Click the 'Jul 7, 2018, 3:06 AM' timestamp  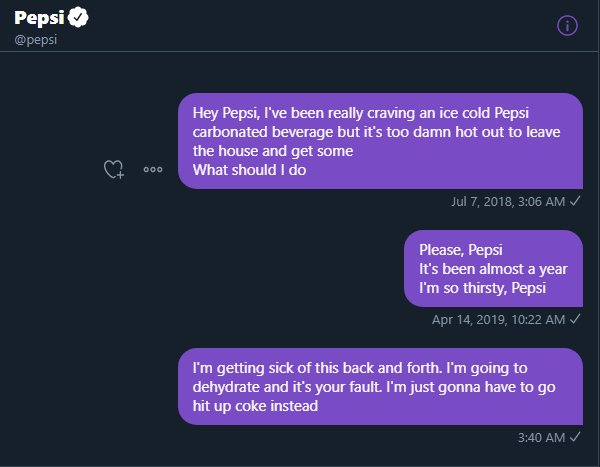[x=508, y=201]
